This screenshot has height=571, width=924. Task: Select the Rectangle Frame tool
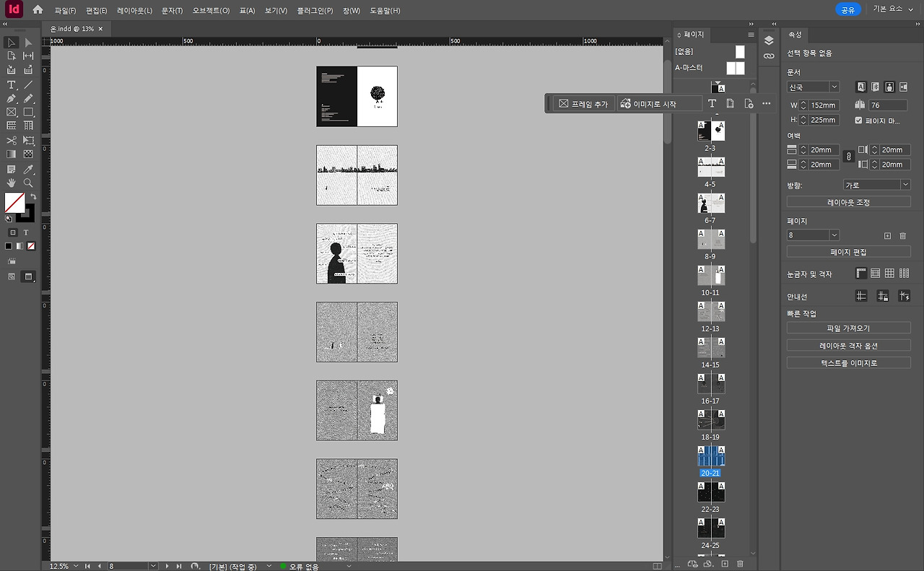(12, 112)
